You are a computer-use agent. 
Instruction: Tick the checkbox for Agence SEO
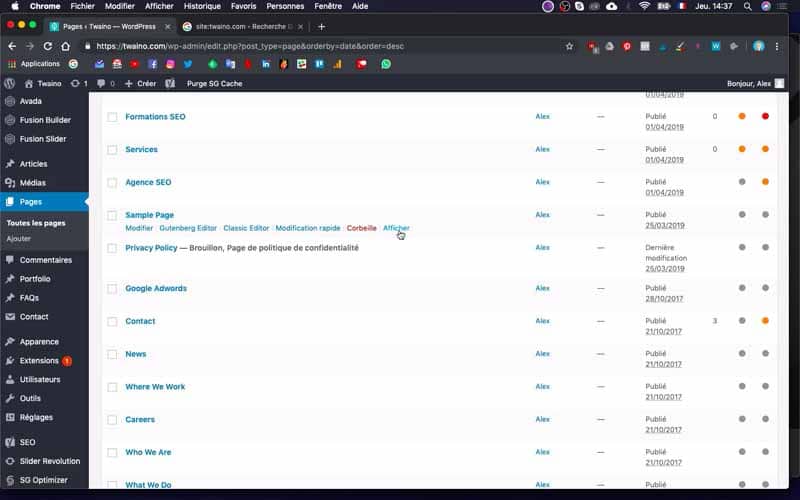point(112,183)
